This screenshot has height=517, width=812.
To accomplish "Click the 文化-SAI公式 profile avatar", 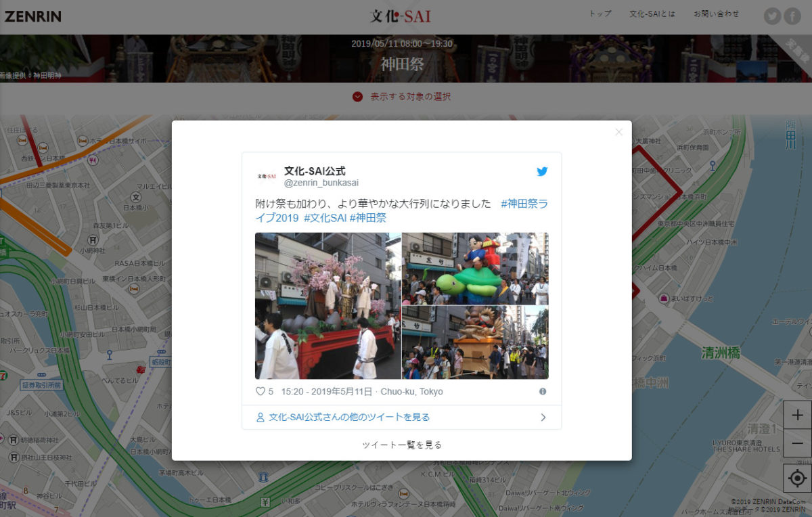I will [267, 176].
